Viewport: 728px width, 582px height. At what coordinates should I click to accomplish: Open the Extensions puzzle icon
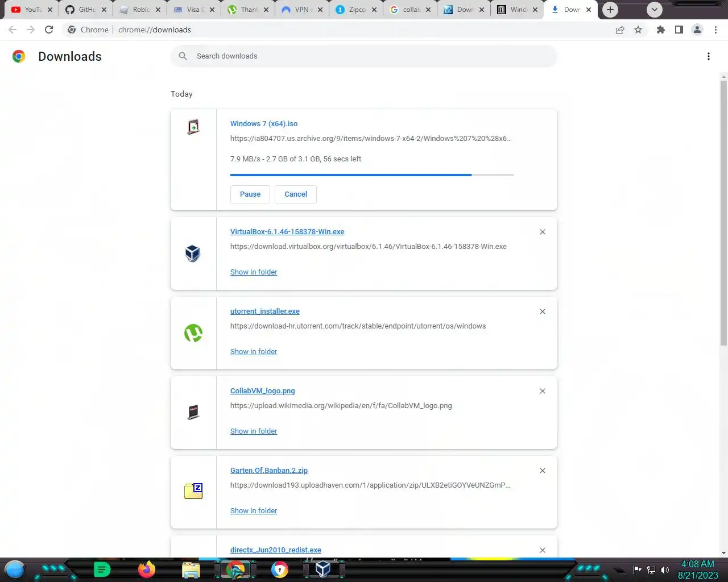click(x=660, y=30)
